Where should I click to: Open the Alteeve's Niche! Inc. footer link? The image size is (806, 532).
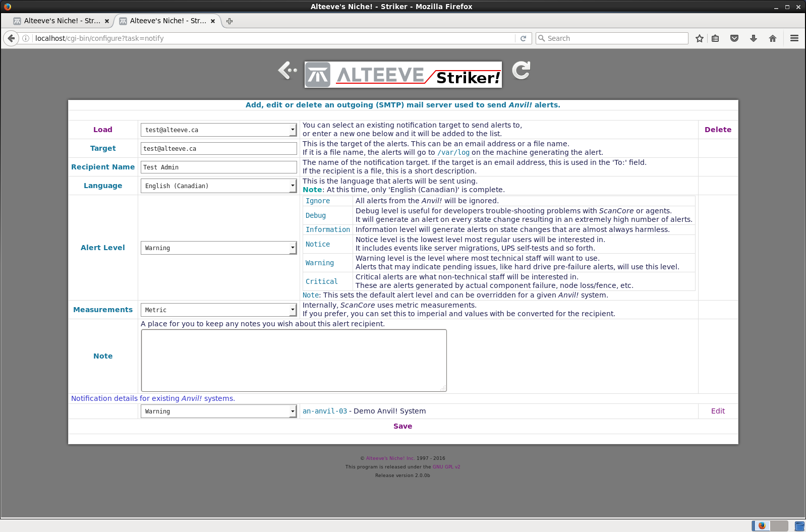tap(390, 458)
